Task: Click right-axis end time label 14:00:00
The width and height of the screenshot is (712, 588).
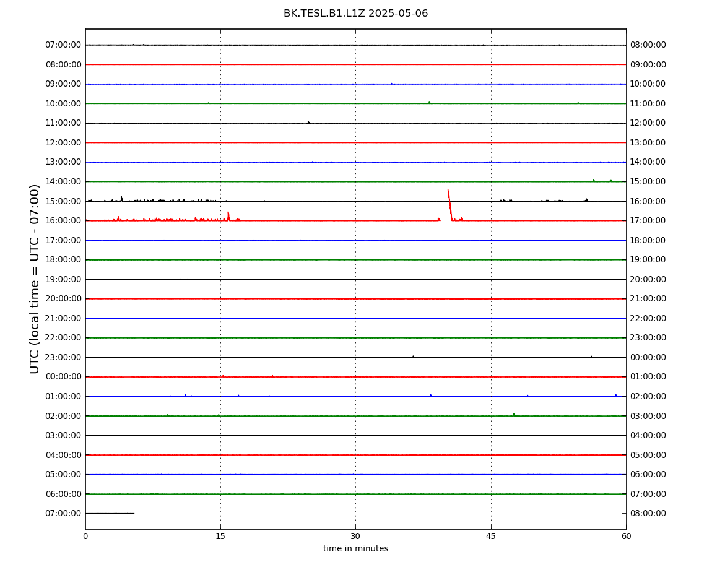Action: [648, 162]
